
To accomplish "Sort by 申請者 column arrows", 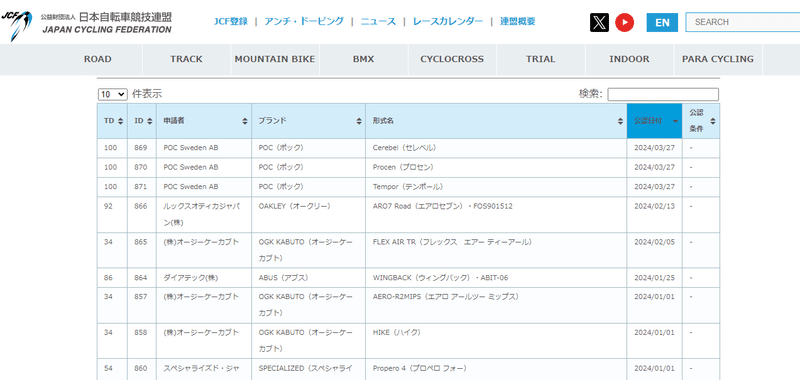I will [x=245, y=121].
